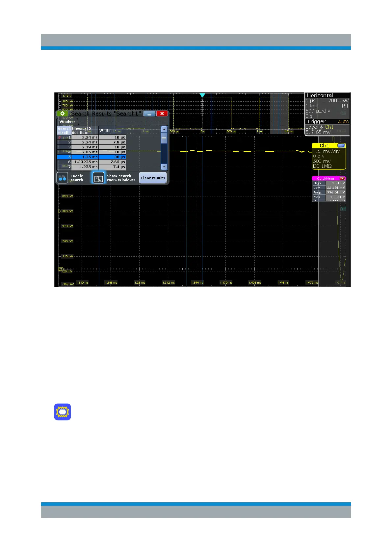Open the Ch1 channel signal label
Viewport: 392px width, 554px height.
(324, 145)
